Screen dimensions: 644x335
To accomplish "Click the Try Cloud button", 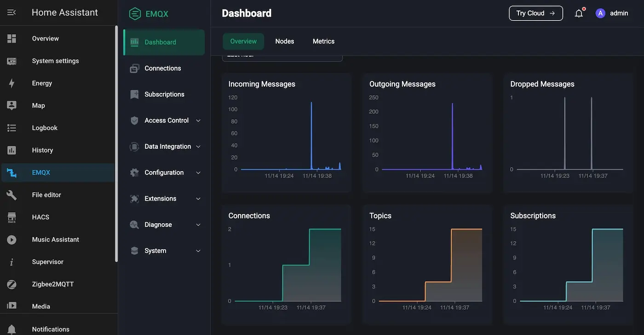I will point(536,13).
